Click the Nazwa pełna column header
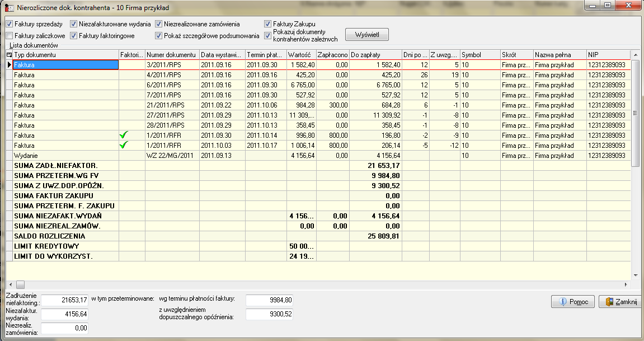The image size is (644, 341). [560, 55]
